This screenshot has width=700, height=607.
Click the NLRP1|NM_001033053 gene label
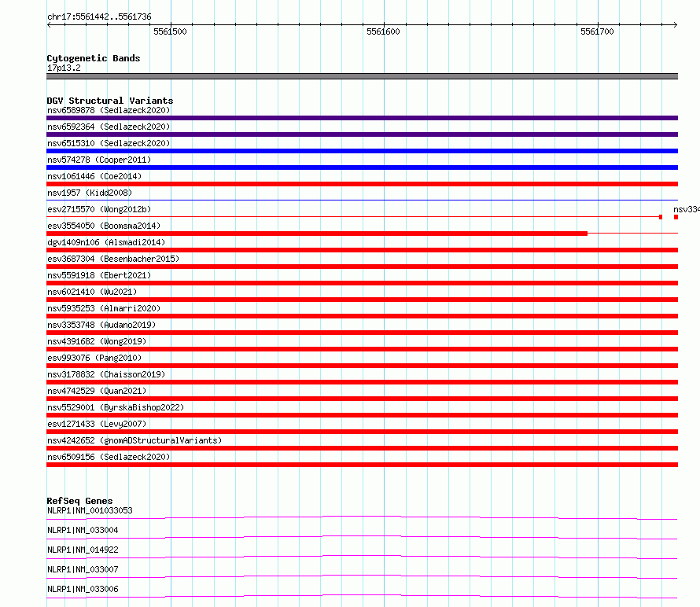pos(90,510)
